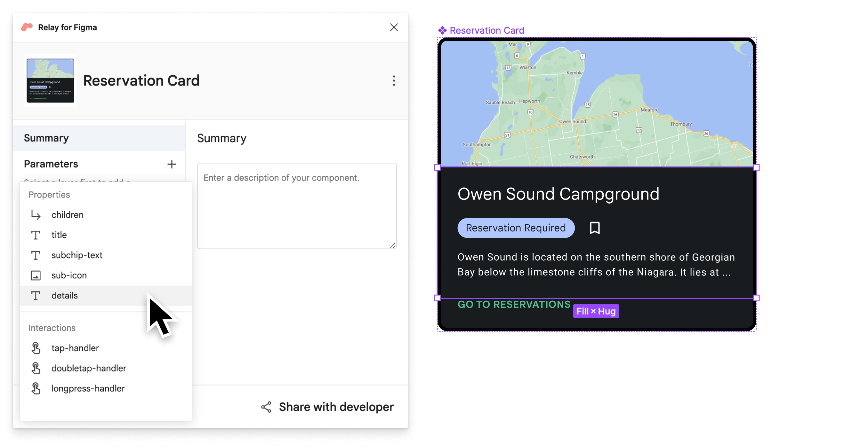Click the title text property icon

pyautogui.click(x=36, y=234)
